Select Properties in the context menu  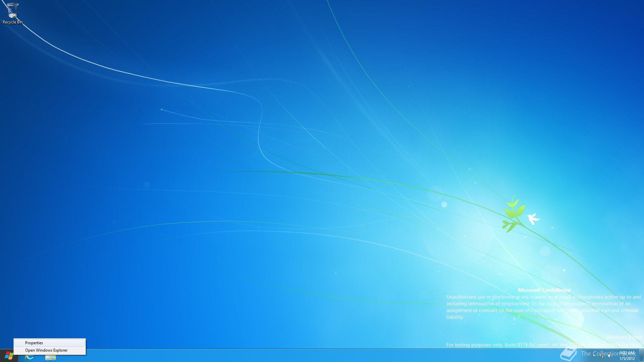[34, 343]
